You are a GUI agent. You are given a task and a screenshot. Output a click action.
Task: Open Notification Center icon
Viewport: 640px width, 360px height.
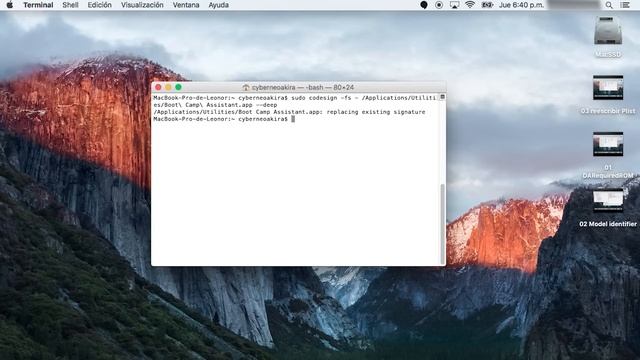625,5
